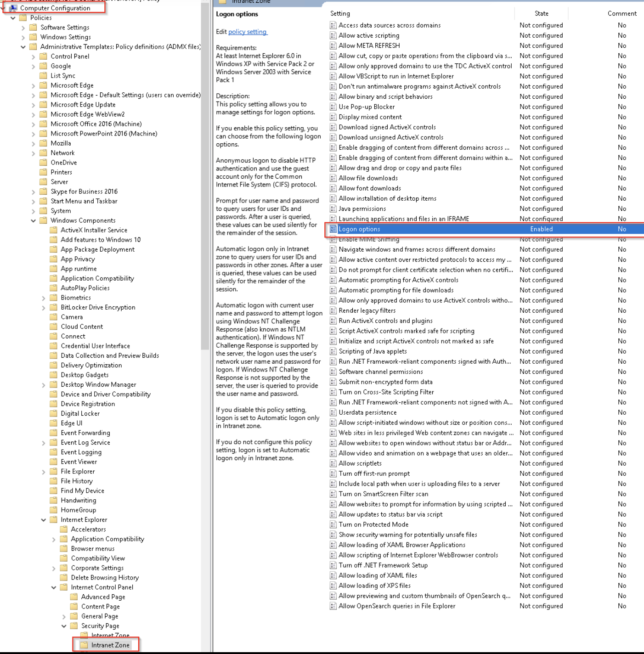Sort by the Setting column header
This screenshot has height=654, width=644.
(x=340, y=13)
